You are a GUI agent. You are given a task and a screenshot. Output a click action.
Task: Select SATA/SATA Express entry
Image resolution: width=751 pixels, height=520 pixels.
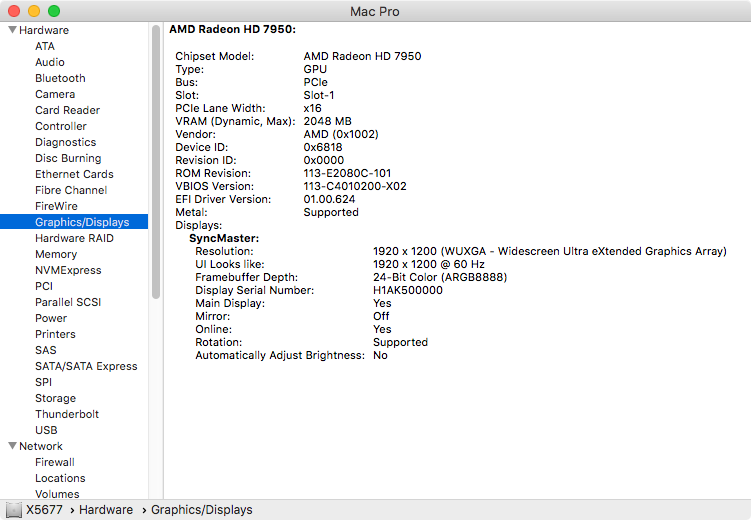coord(86,366)
